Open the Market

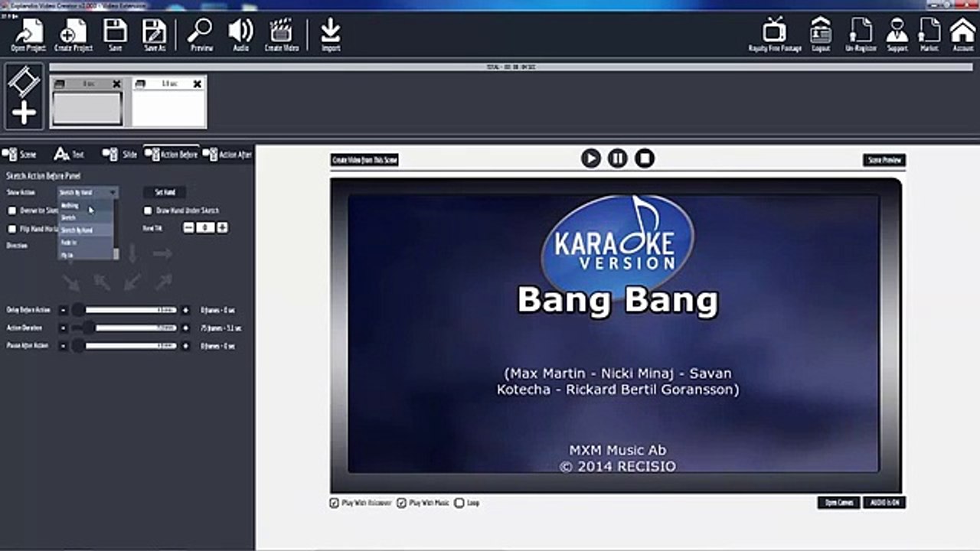click(x=929, y=35)
